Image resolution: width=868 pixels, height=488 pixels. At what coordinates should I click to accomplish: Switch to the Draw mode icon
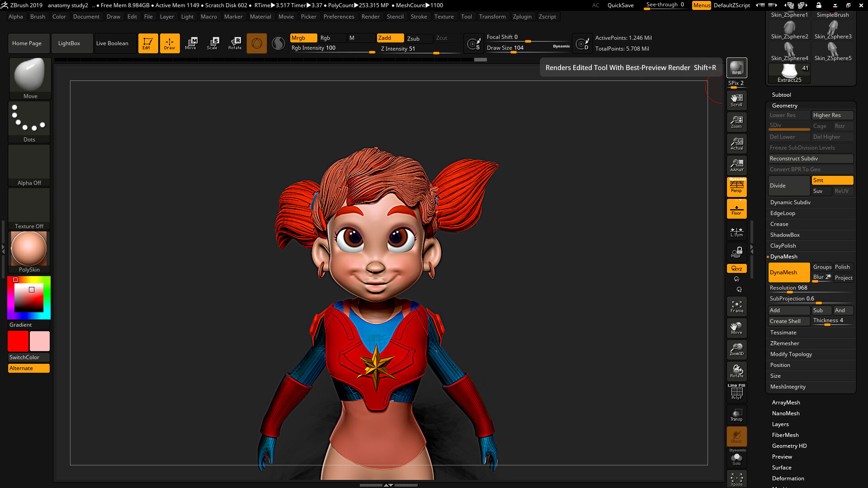click(170, 43)
